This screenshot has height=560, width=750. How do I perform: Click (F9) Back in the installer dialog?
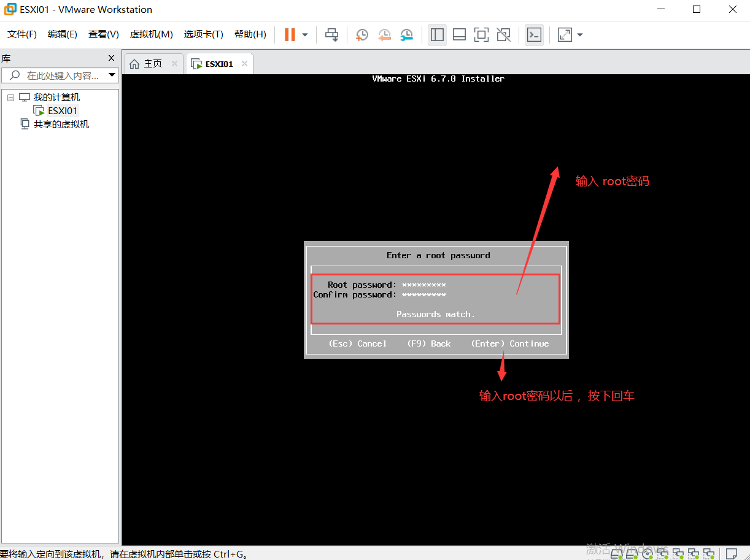click(429, 343)
